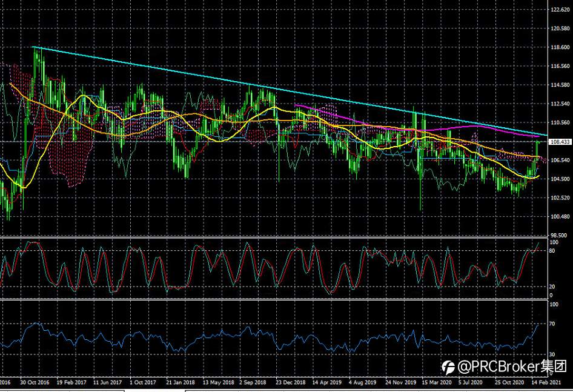
Task: Select the 114.580 price axis value
Action: tap(560, 85)
